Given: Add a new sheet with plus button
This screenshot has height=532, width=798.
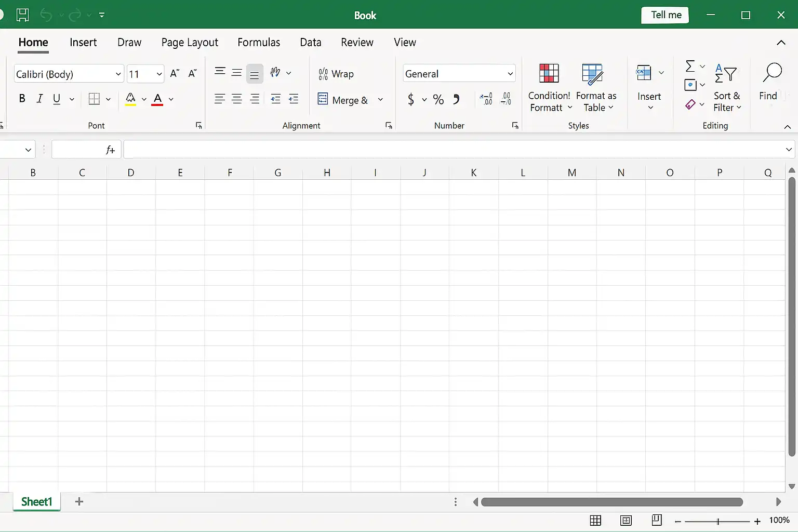Looking at the screenshot, I should (x=79, y=501).
